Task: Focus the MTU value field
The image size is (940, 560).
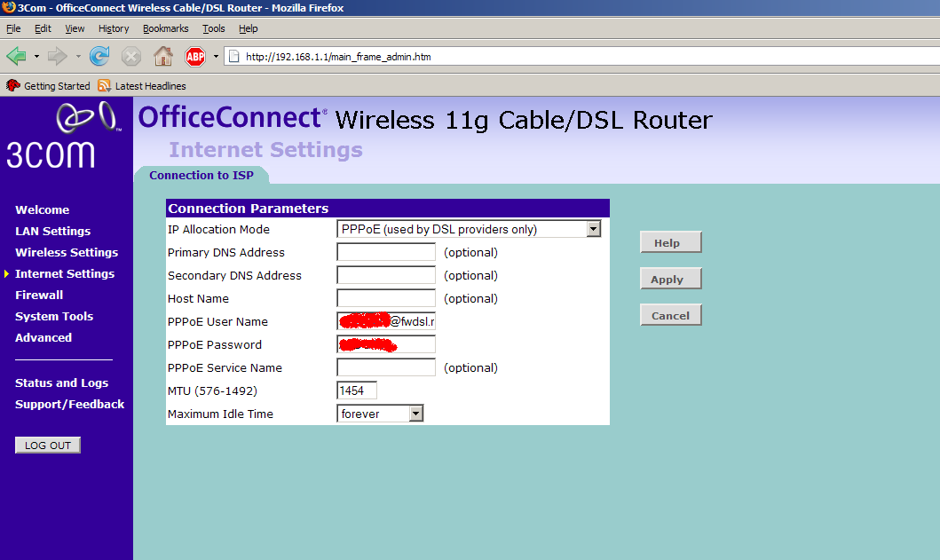Action: click(x=357, y=390)
